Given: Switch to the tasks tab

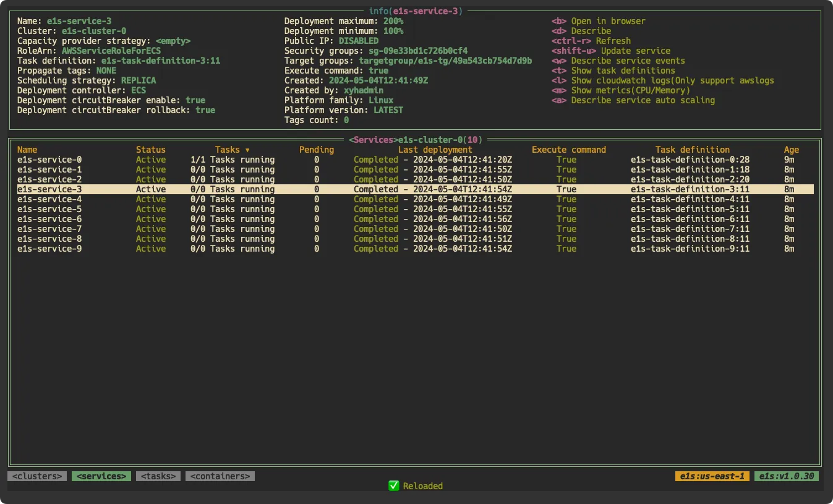Looking at the screenshot, I should coord(158,476).
